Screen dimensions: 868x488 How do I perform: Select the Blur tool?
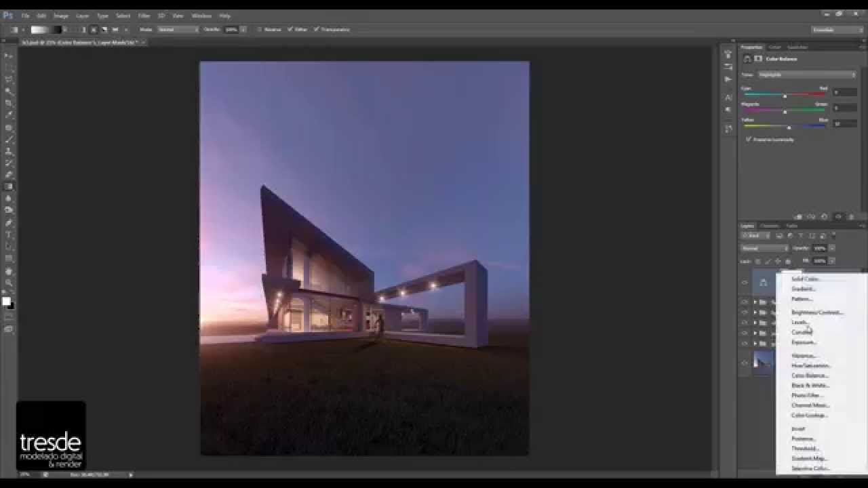click(x=9, y=199)
